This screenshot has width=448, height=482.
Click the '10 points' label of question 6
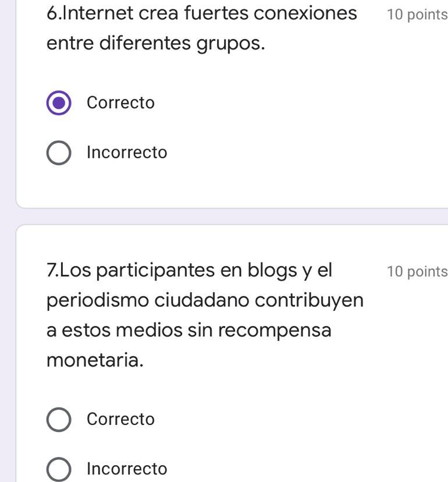point(417,15)
